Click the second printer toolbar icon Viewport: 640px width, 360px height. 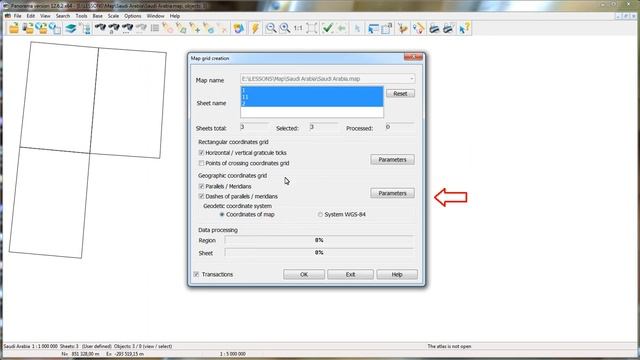(448, 28)
